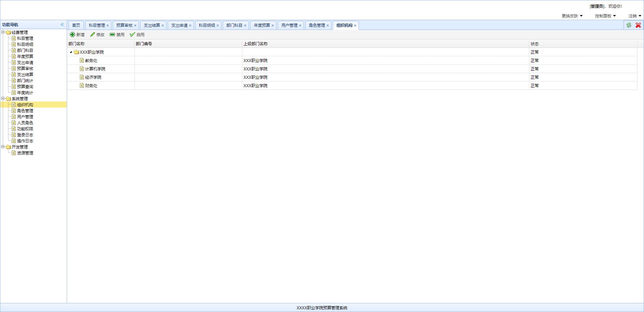
Task: Click the document icon beside 教务处 row
Action: 82,60
